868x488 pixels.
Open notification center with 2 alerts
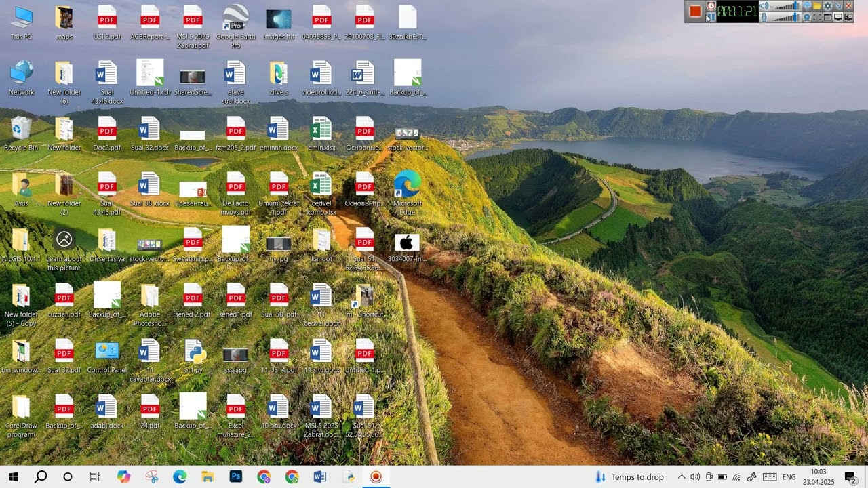(x=850, y=476)
